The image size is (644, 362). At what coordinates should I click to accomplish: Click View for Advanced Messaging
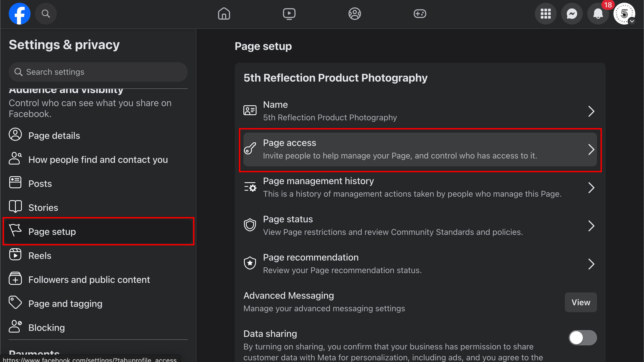coord(581,302)
